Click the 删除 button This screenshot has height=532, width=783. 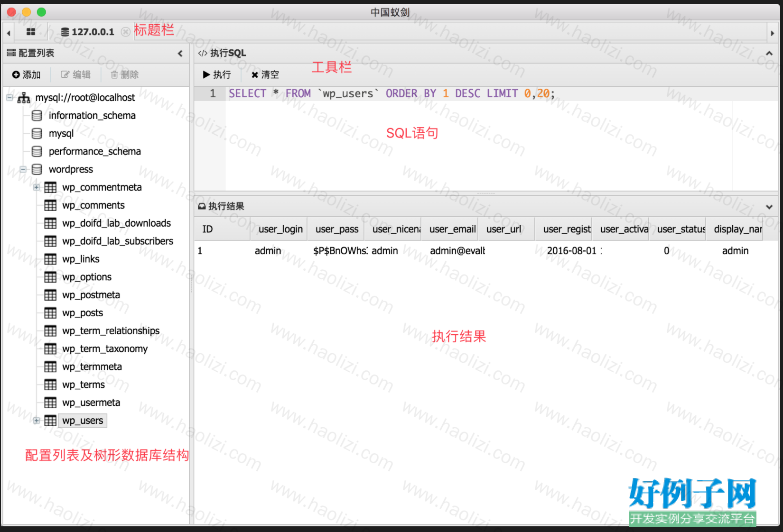click(125, 74)
